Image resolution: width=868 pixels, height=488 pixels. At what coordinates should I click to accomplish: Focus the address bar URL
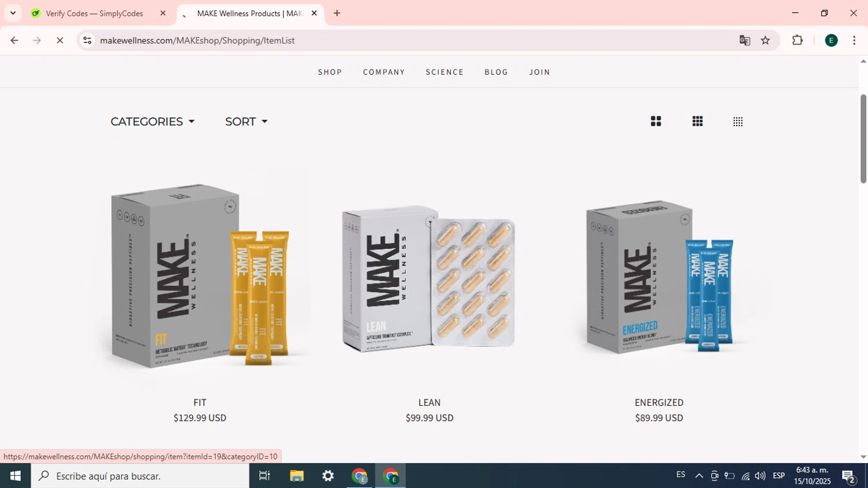point(197,41)
